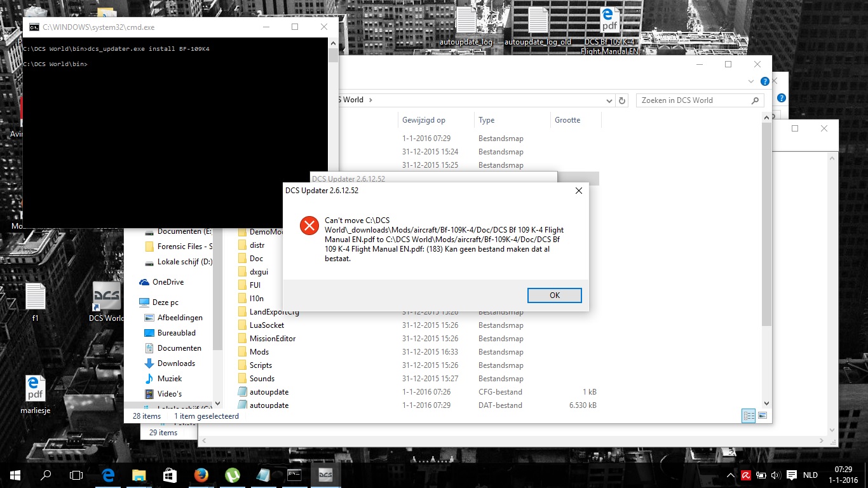The width and height of the screenshot is (868, 488).
Task: Click navigation pane scroll down arrow
Action: (218, 403)
